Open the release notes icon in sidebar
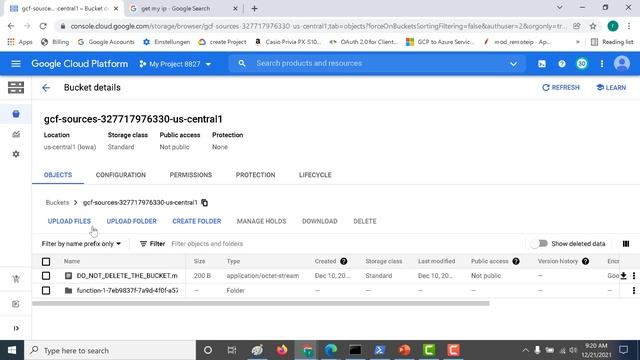Viewport: 640px width, 360px height. pos(16,304)
